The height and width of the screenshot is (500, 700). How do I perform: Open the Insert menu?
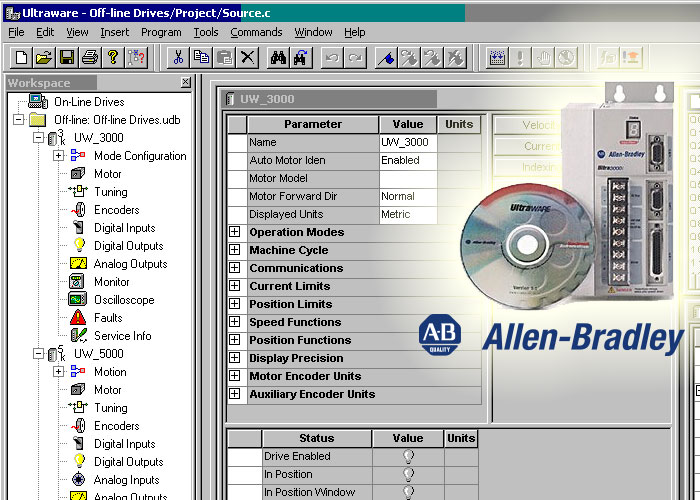[115, 32]
